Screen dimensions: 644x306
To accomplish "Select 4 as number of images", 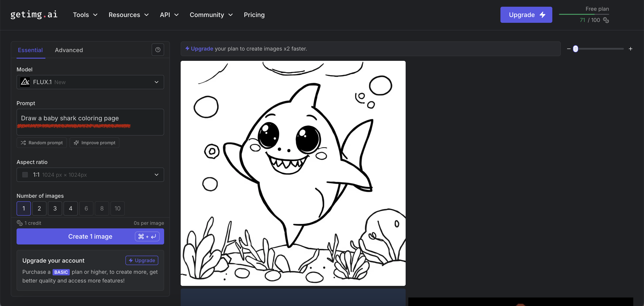I will click(70, 208).
